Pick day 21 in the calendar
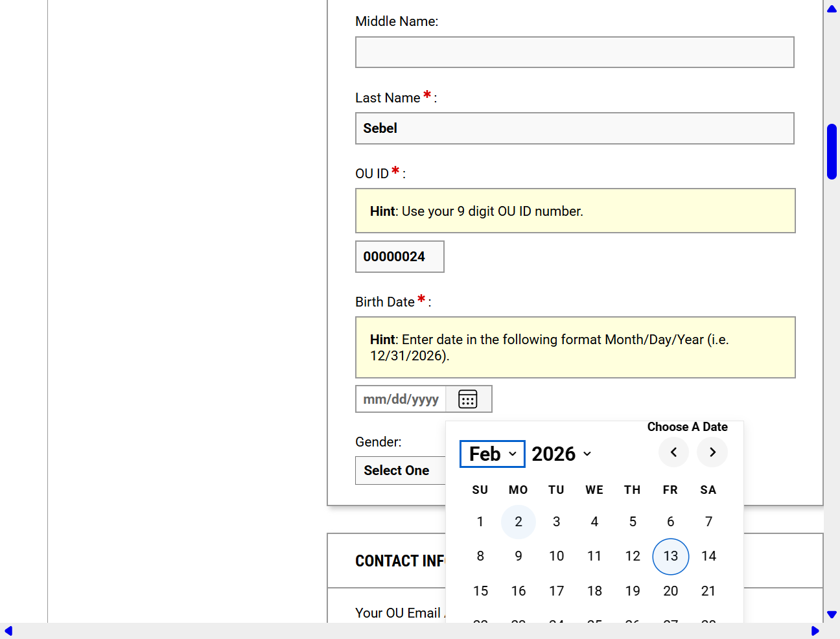Image resolution: width=840 pixels, height=639 pixels. 708,591
